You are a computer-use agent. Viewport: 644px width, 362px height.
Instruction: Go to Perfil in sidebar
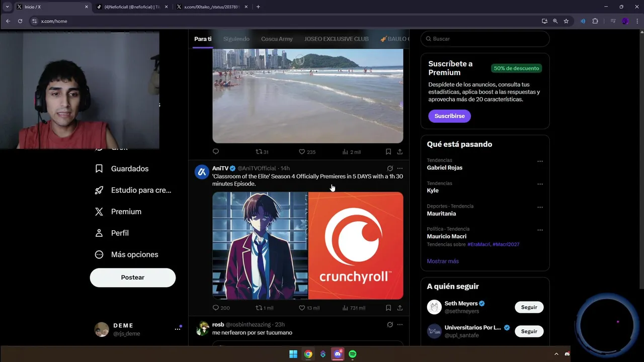tap(112, 233)
